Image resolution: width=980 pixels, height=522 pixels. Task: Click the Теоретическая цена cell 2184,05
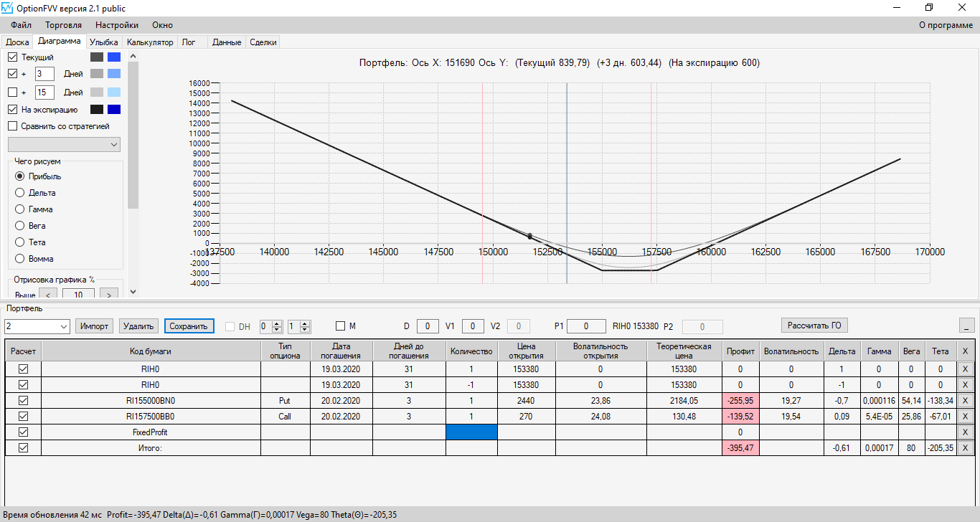[684, 401]
